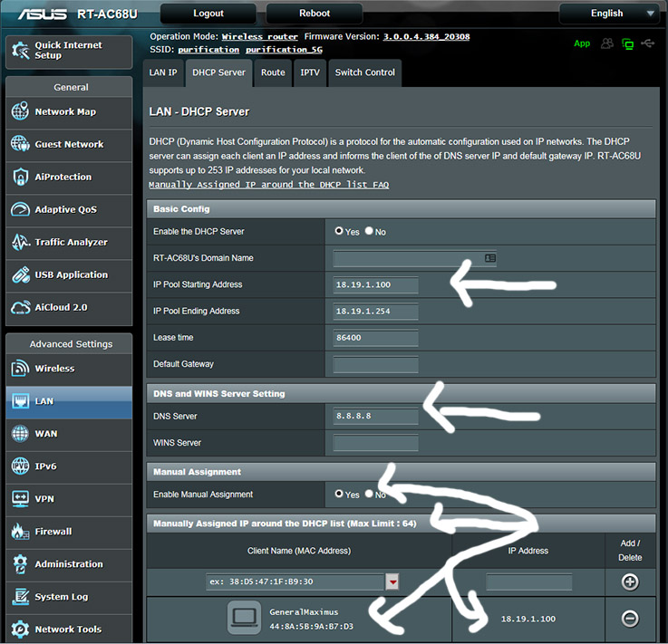
Task: Click the USB status icon in header
Action: coord(647,43)
